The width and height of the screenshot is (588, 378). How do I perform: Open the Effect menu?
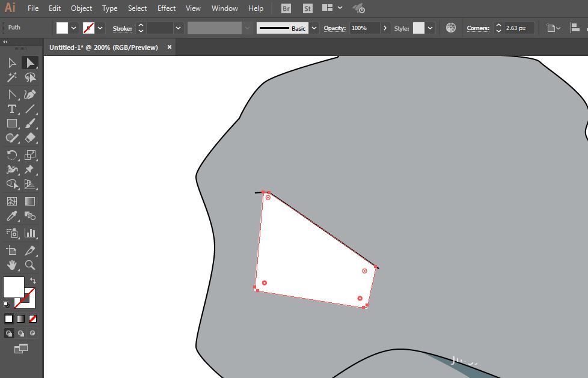coord(167,8)
